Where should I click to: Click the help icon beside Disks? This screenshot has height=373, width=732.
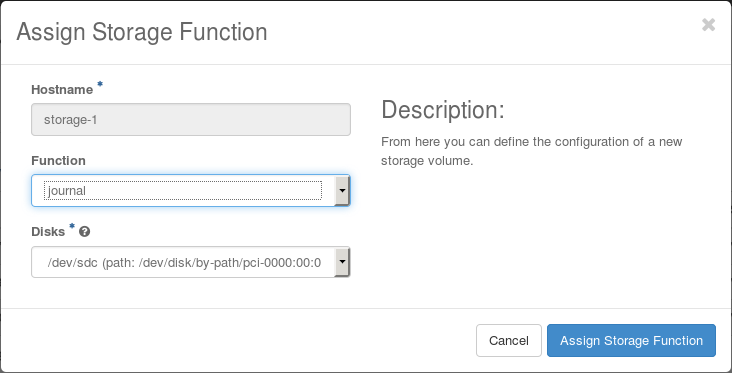tap(84, 232)
